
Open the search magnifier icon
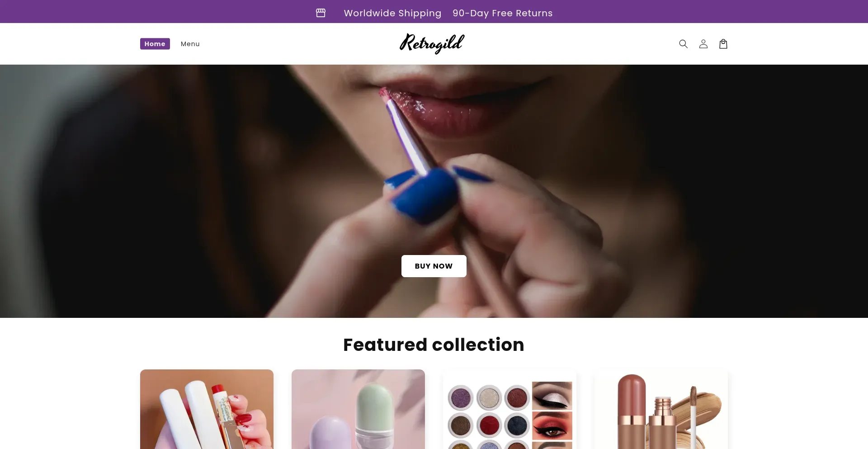pos(683,44)
